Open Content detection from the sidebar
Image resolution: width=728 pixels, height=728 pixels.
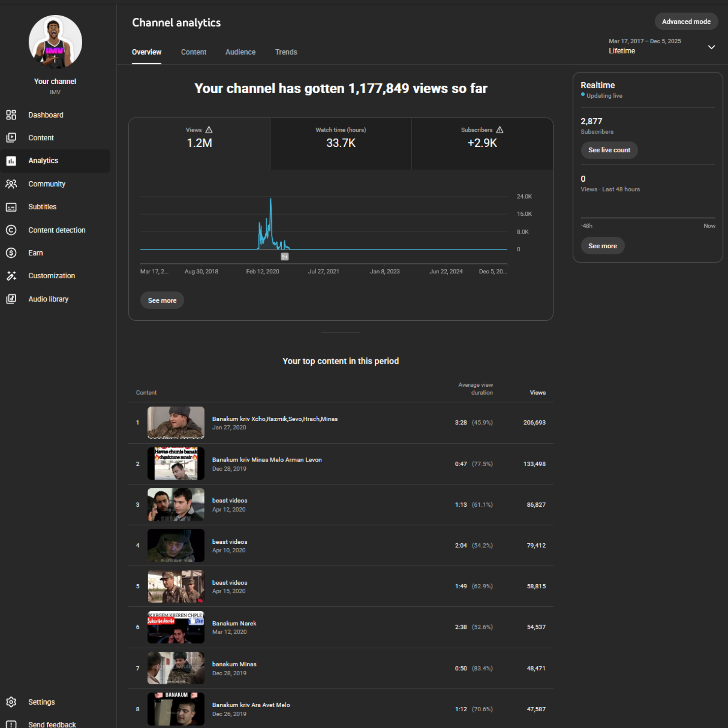[57, 230]
